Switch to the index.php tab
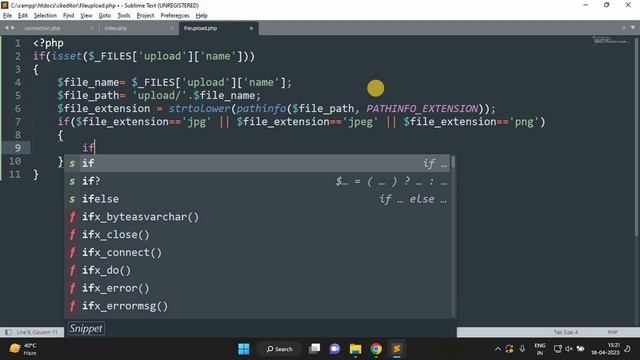Image resolution: width=640 pixels, height=360 pixels. pyautogui.click(x=116, y=28)
